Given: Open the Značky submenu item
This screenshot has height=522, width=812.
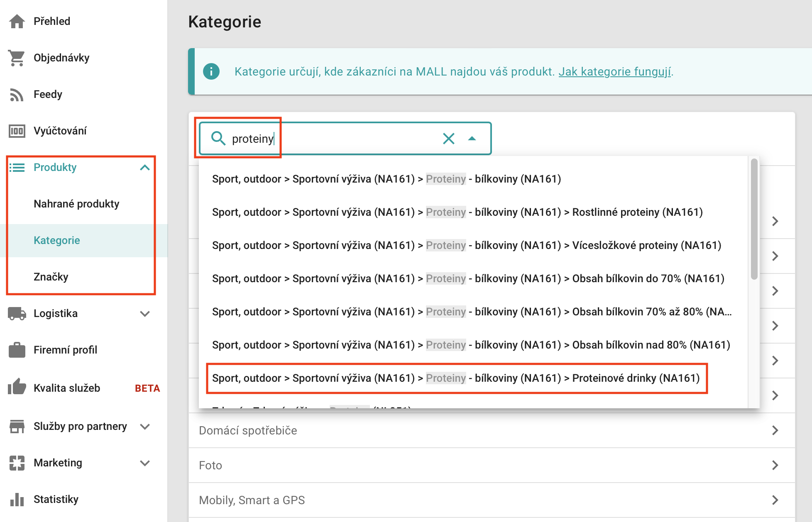Looking at the screenshot, I should [x=51, y=277].
